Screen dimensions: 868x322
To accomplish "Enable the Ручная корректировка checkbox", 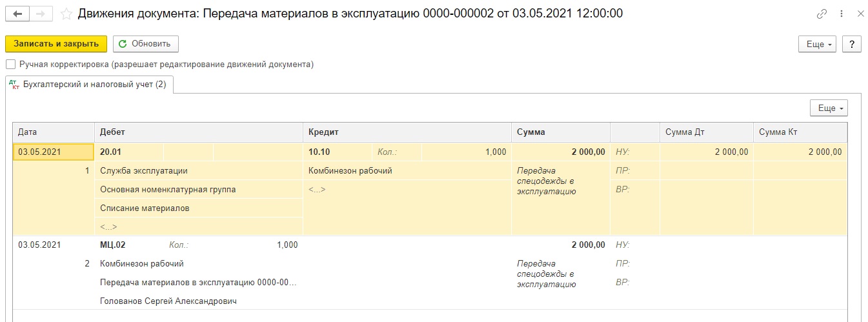I will [10, 65].
